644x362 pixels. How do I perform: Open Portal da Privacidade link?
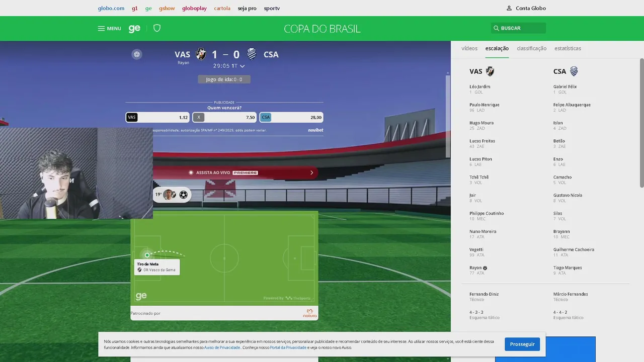288,347
